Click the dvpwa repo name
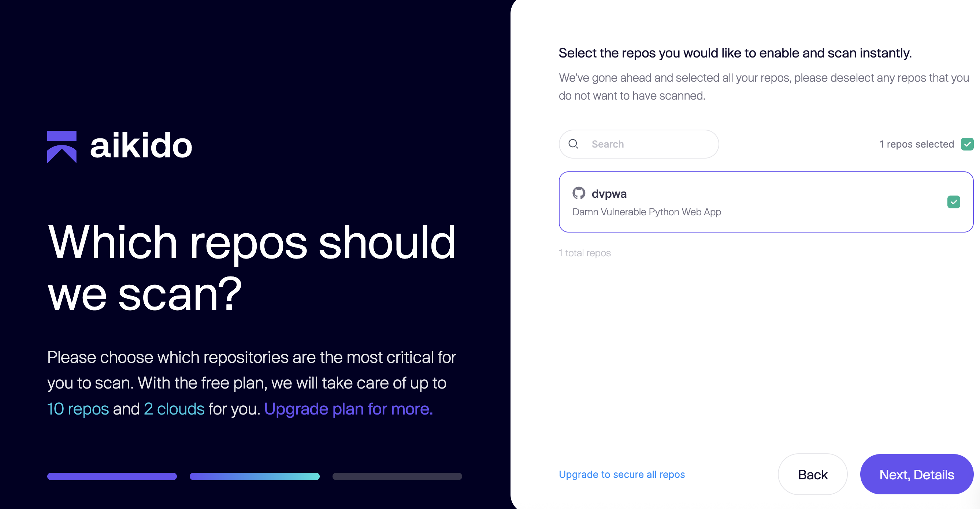 [609, 194]
